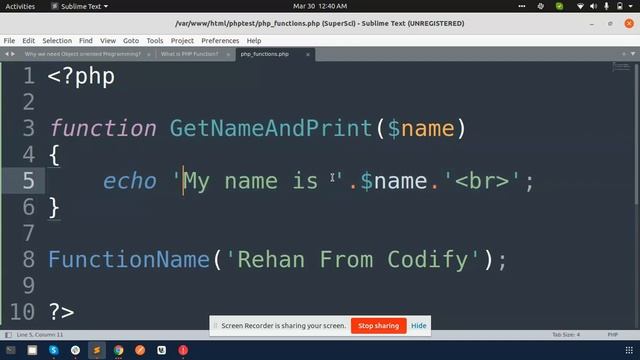Switch to 'Why we need Object oriented Programming?' tab
This screenshot has height=360, width=640.
pos(83,54)
